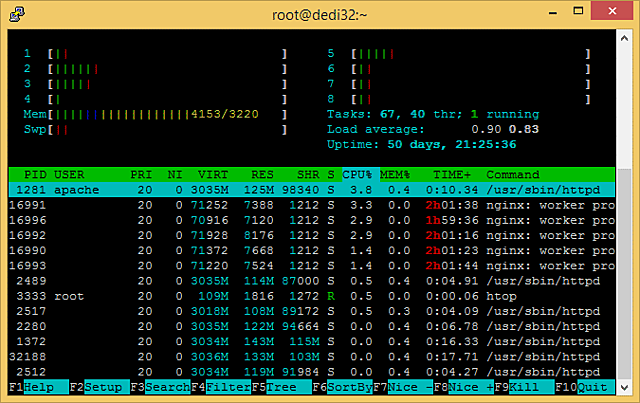Click the NI column header
640x403 pixels.
point(175,175)
